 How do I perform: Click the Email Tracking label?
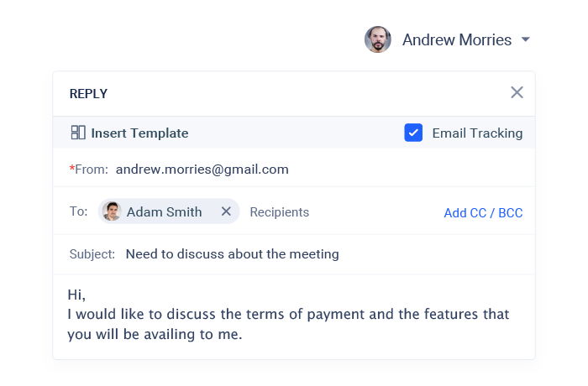point(477,133)
